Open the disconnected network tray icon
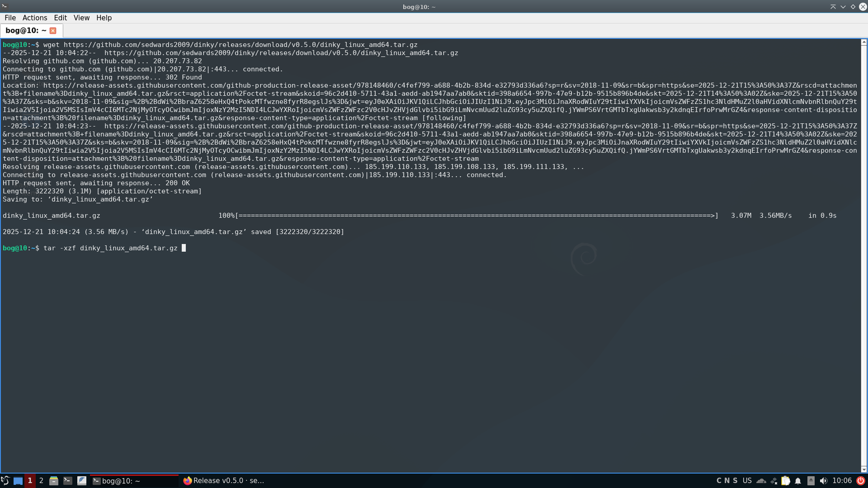This screenshot has height=488, width=868. pyautogui.click(x=774, y=481)
